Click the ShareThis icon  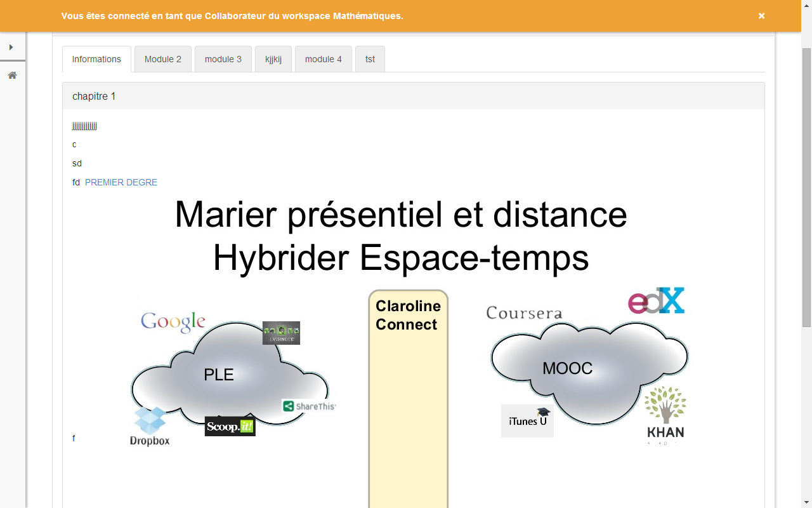click(x=309, y=406)
